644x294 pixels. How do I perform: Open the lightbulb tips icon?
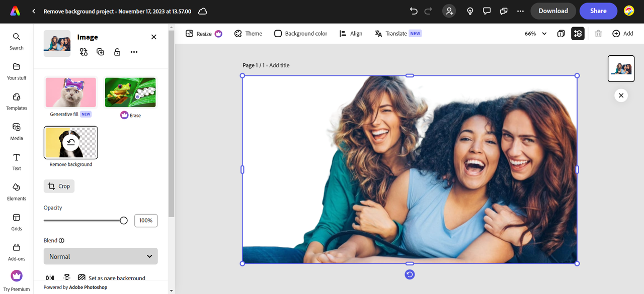[470, 11]
